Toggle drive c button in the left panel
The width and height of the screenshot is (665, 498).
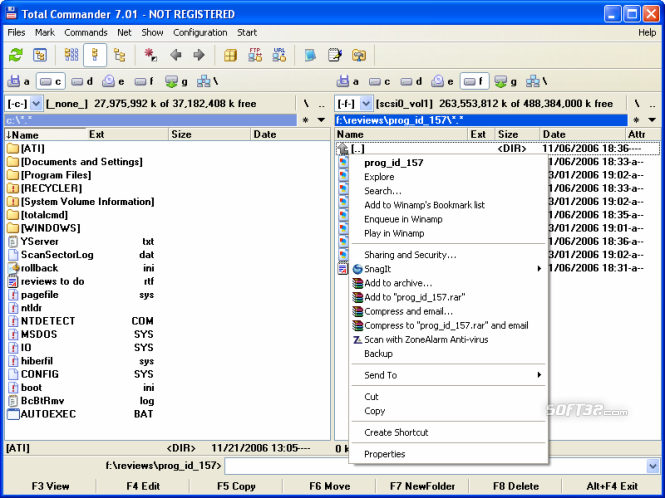point(51,81)
